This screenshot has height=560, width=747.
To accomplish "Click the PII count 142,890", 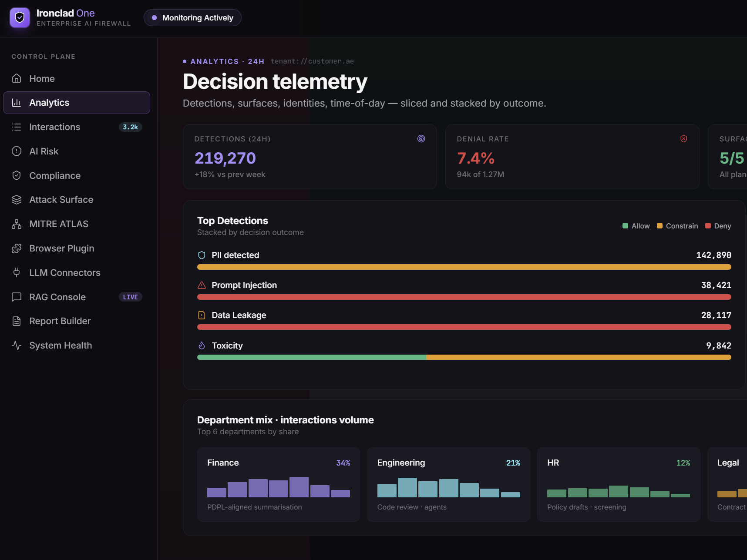I will pos(713,255).
